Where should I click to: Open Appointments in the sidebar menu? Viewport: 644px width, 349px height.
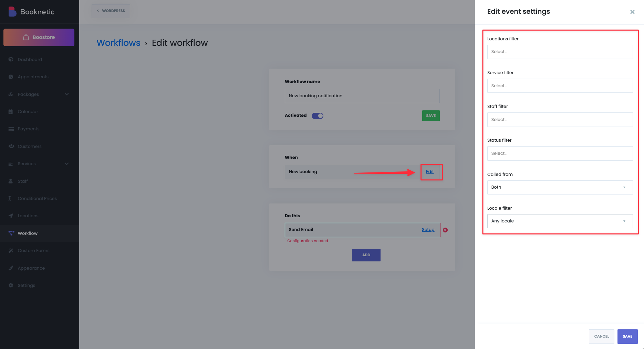coord(33,77)
